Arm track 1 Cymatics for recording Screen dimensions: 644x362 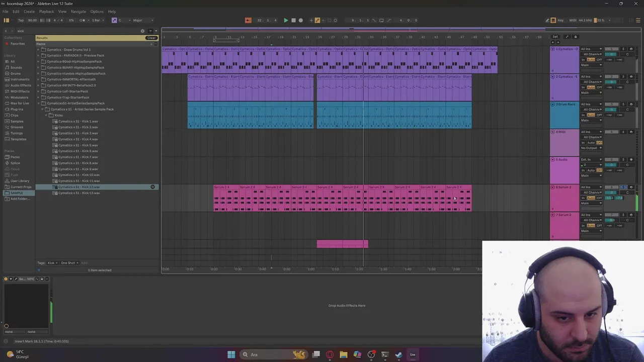(x=631, y=49)
